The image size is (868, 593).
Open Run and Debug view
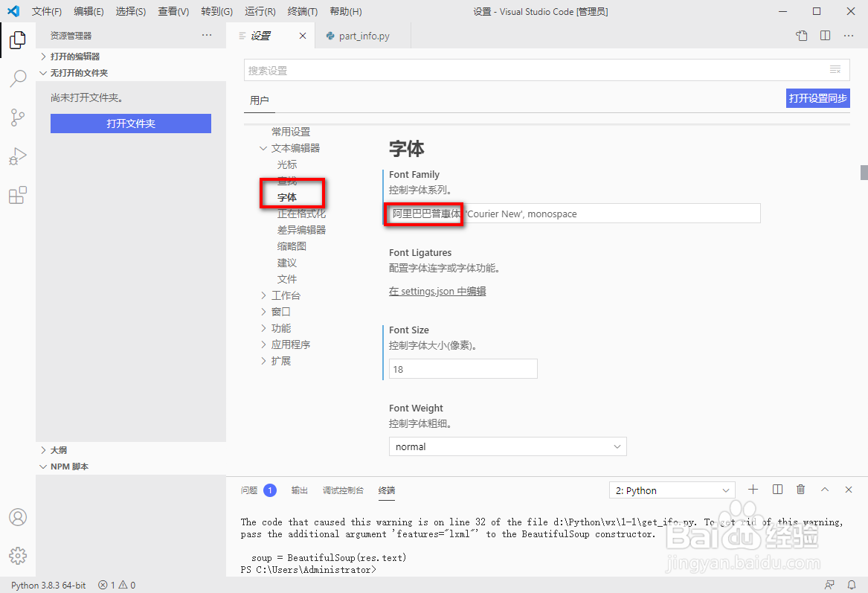point(18,156)
